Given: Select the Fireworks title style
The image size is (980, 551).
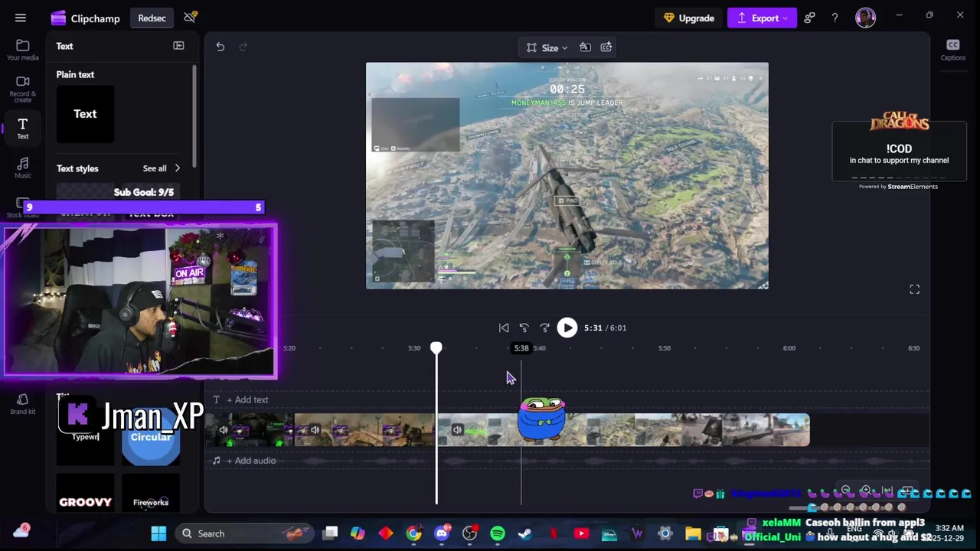Looking at the screenshot, I should pos(151,493).
